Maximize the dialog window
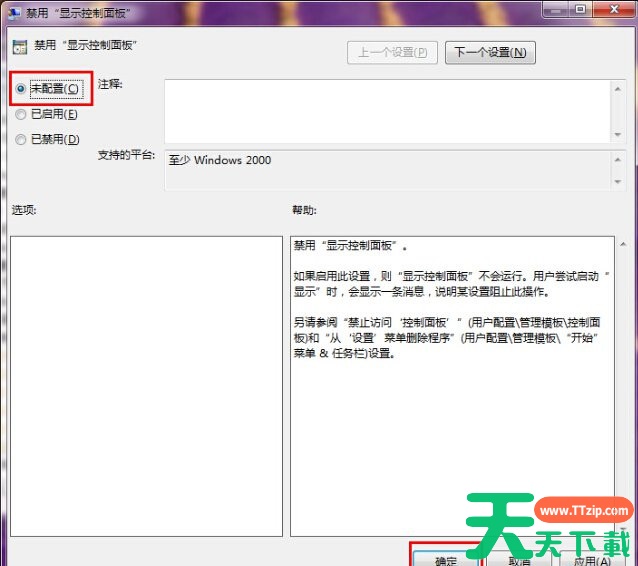Image resolution: width=638 pixels, height=566 pixels. coord(581,9)
